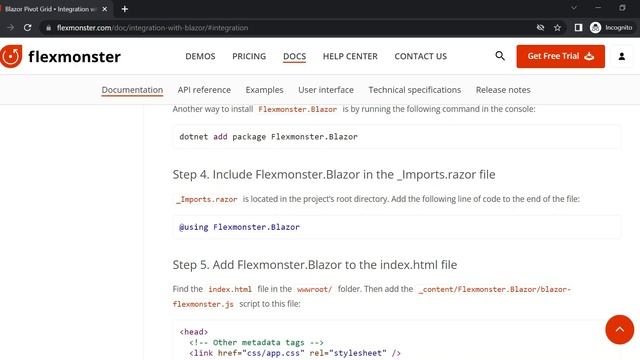Go forward with the browser forward arrow
The image size is (640, 360).
click(x=10, y=28)
